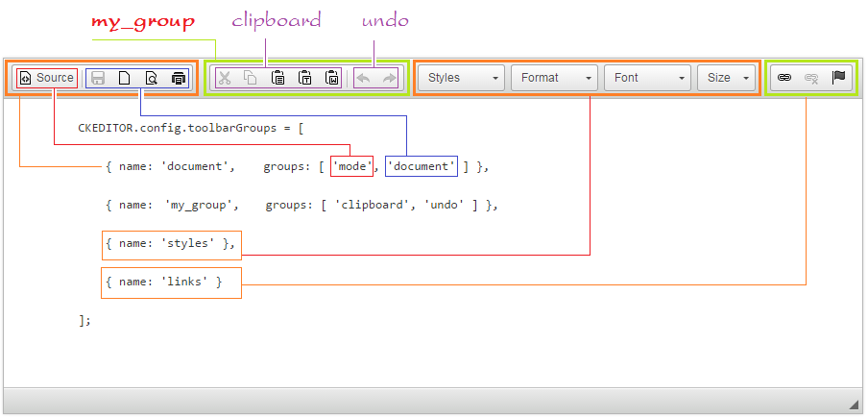Insert an Anchor with flag icon
Image resolution: width=868 pixels, height=418 pixels.
[838, 78]
